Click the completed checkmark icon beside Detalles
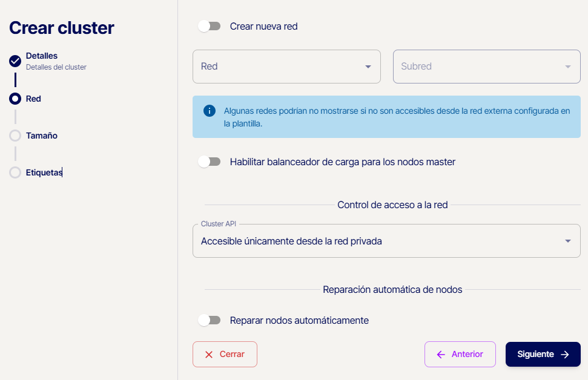588x380 pixels. 15,61
